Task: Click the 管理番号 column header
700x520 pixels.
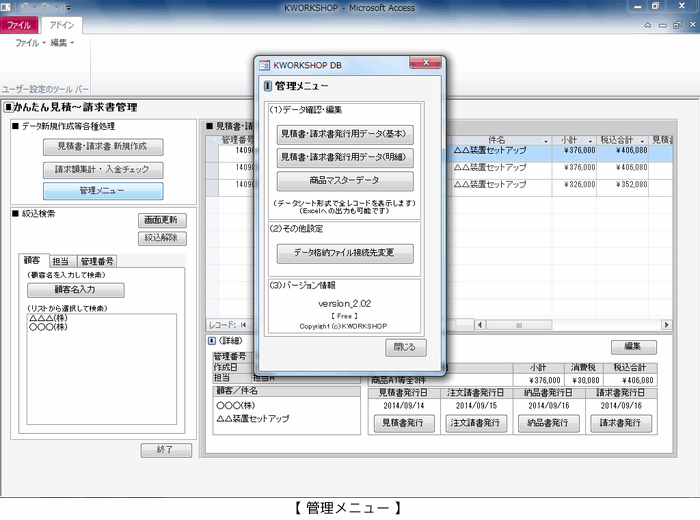Action: 237,140
